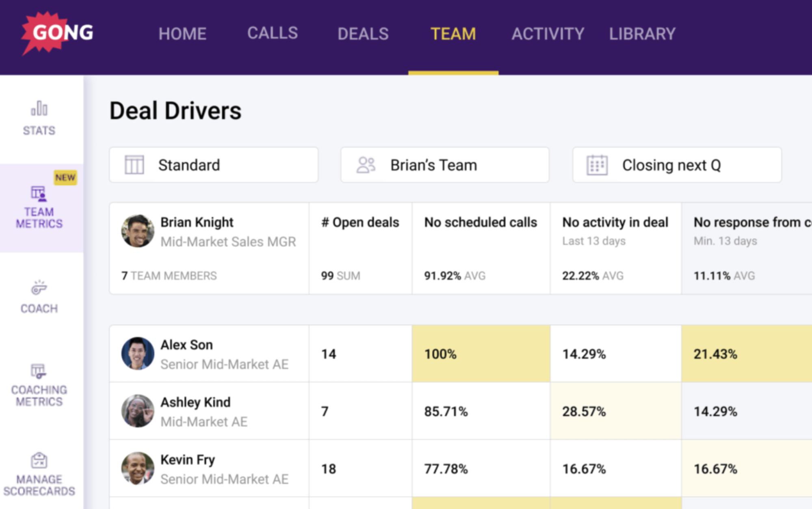Click the columns icon beside Standard
This screenshot has height=509, width=812.
[x=134, y=165]
